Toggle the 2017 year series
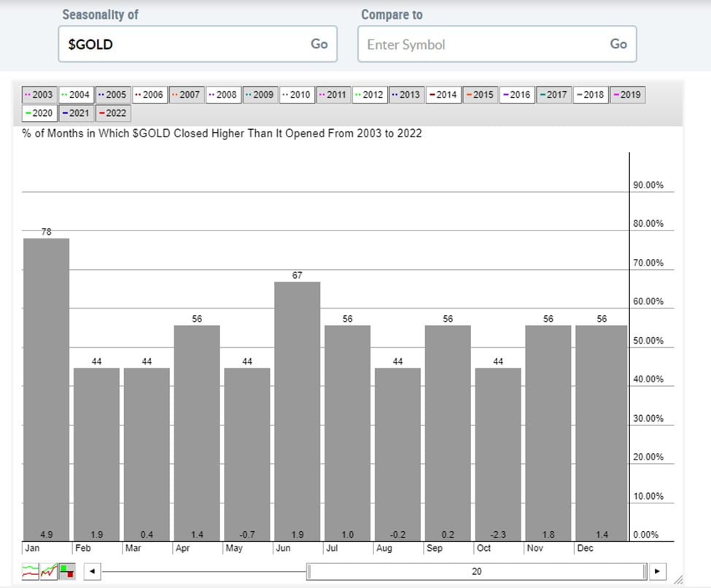The width and height of the screenshot is (711, 588). [553, 95]
